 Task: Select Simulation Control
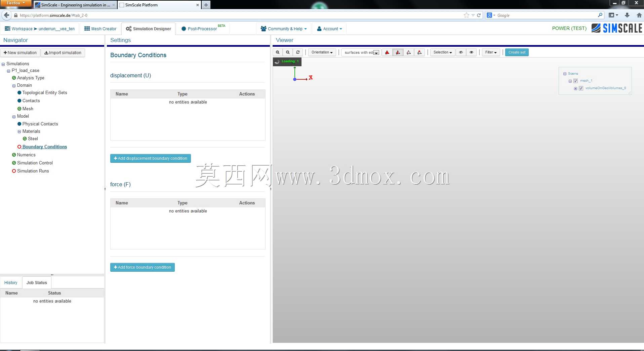(x=35, y=163)
